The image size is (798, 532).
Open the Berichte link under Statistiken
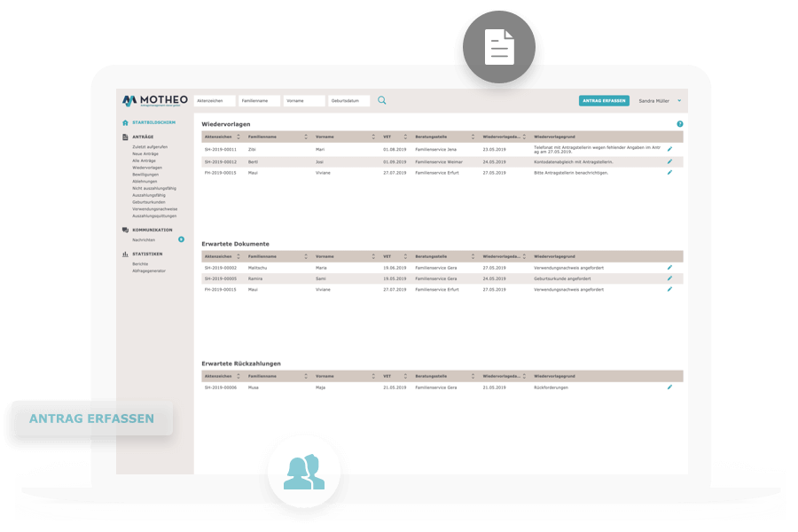[140, 264]
